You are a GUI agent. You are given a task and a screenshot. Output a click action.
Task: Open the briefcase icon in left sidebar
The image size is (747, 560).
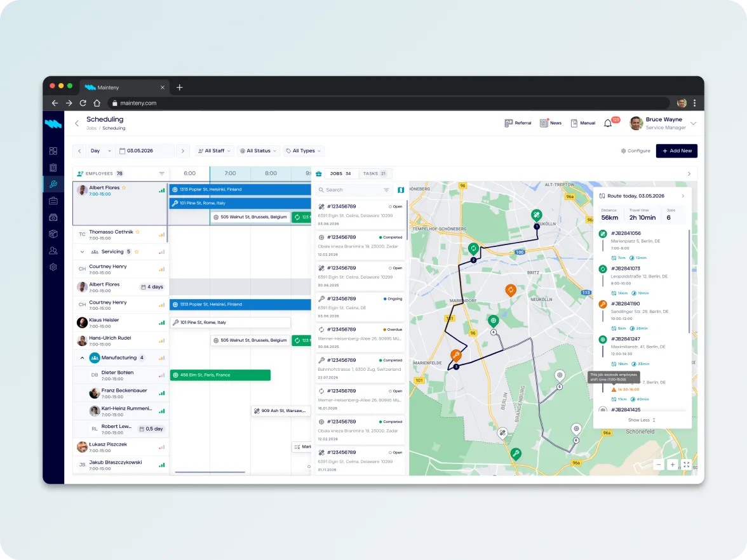point(53,201)
